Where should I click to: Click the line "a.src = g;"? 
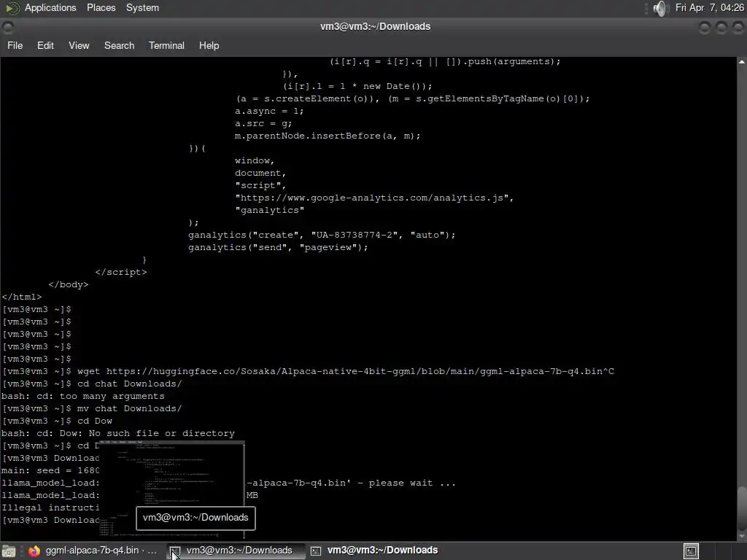coord(263,123)
